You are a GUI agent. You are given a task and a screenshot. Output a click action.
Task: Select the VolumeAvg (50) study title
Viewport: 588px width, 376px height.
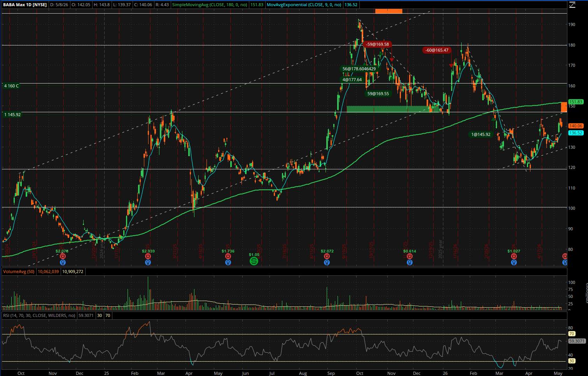[19, 272]
